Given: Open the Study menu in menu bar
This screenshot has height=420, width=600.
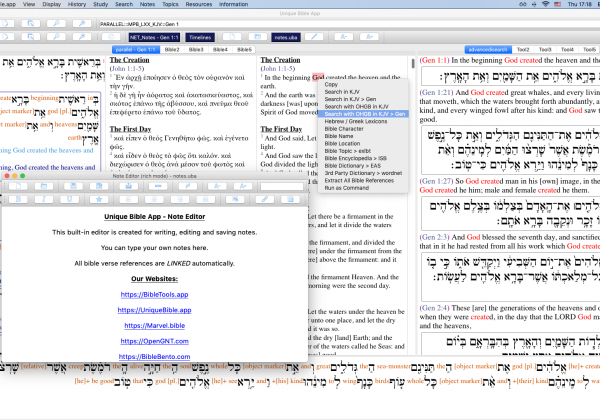Looking at the screenshot, I should coord(101,4).
